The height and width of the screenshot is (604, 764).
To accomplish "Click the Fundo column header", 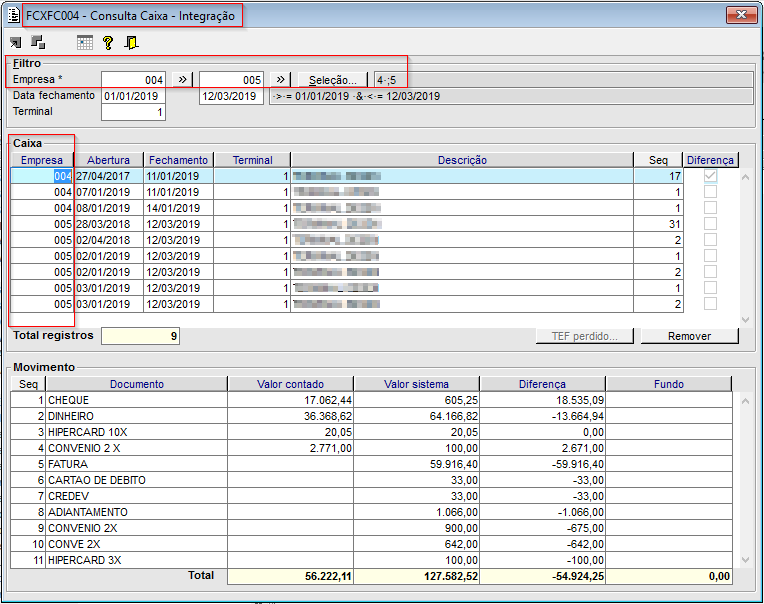I will coord(668,384).
